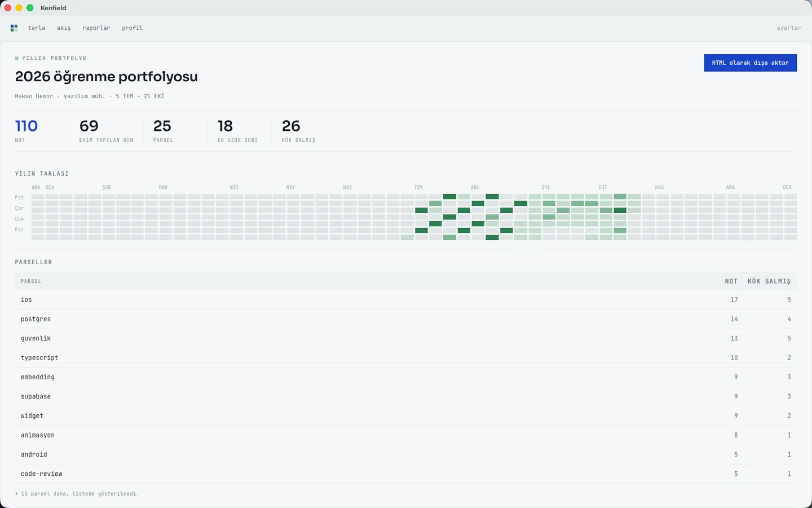This screenshot has height=508, width=812.
Task: Go to the akış tab
Action: tap(64, 28)
